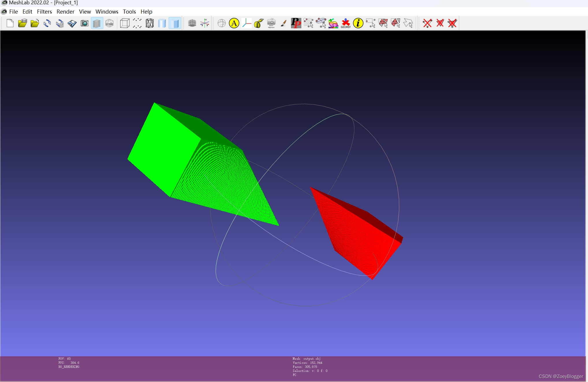Viewport: 588px width, 382px height.
Task: Activate the Z-painting brush tool
Action: 283,23
